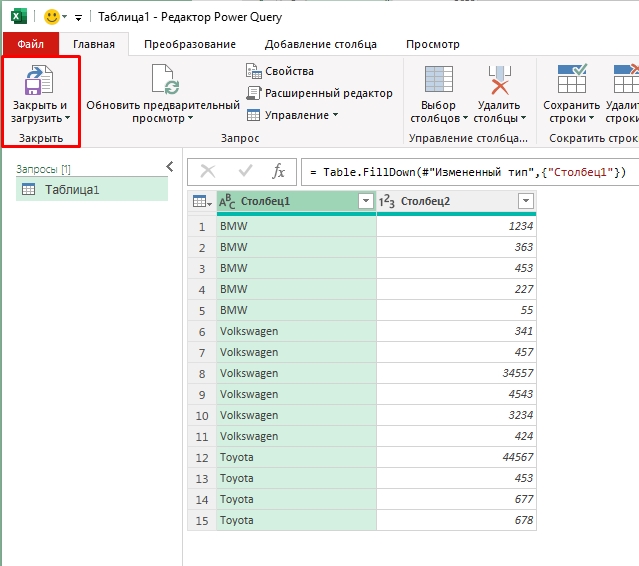Screen dimensions: 639x566
Task: Click the Excel app icon in title bar
Action: tap(18, 17)
